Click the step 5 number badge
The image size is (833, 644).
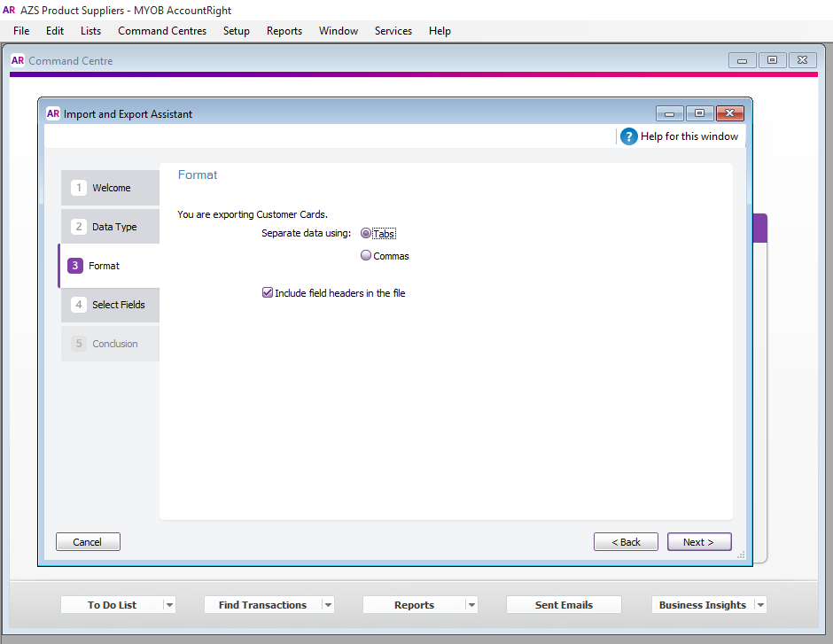(x=79, y=344)
